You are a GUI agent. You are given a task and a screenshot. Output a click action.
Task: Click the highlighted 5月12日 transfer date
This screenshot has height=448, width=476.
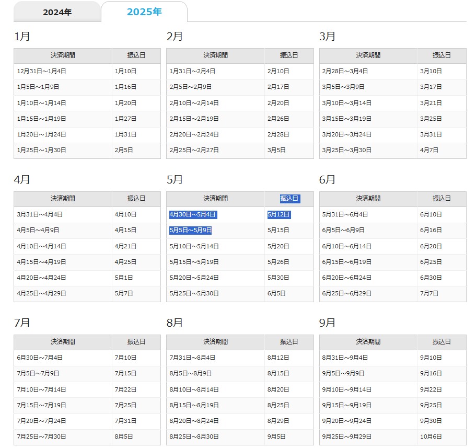click(278, 214)
